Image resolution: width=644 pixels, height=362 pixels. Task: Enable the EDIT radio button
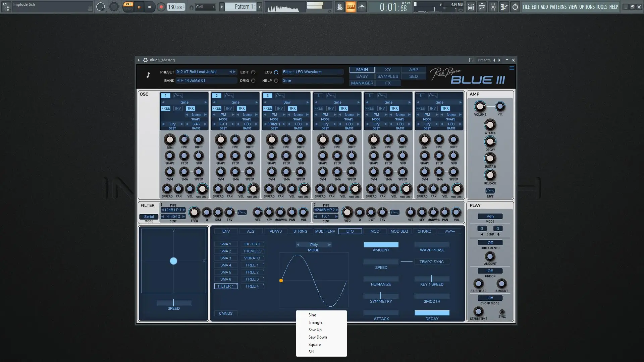coord(253,72)
